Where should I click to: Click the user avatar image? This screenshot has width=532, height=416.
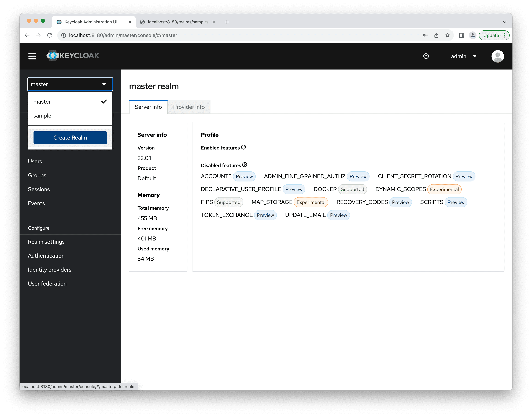(x=497, y=56)
